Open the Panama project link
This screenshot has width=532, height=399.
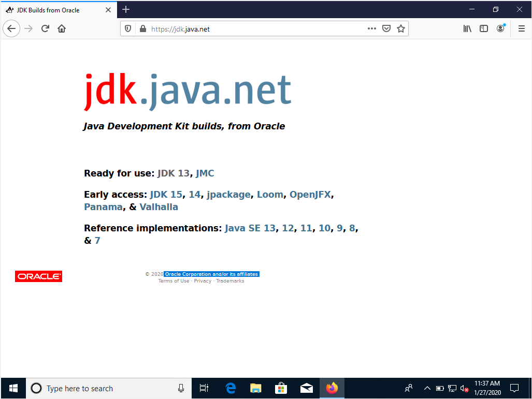click(x=104, y=207)
